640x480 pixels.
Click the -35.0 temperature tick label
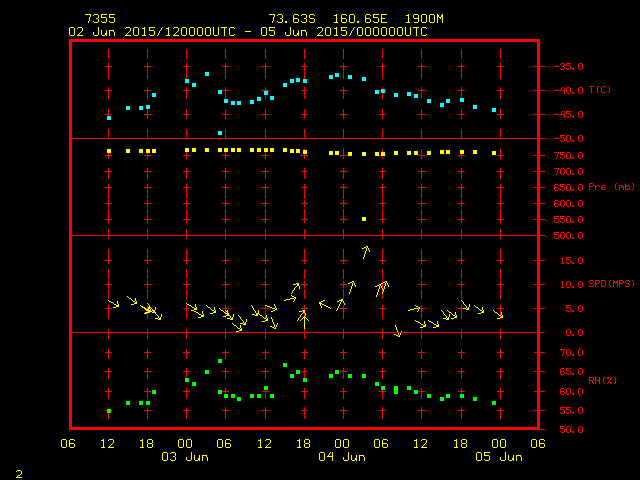pos(565,67)
